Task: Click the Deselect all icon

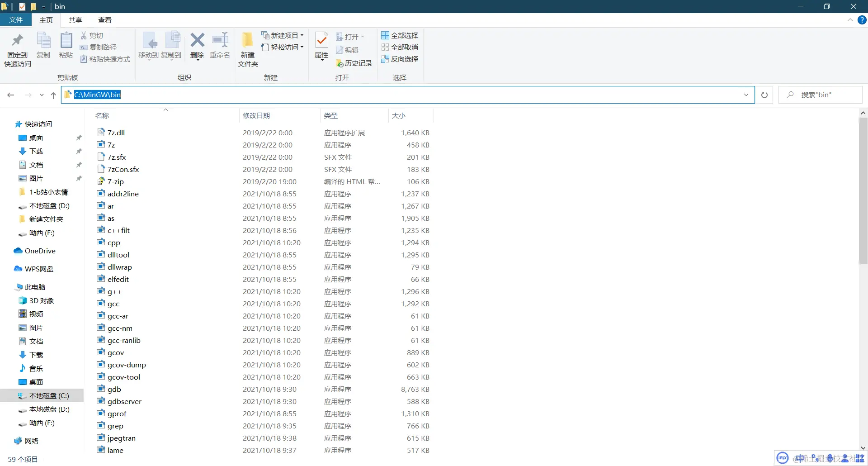Action: (x=385, y=47)
